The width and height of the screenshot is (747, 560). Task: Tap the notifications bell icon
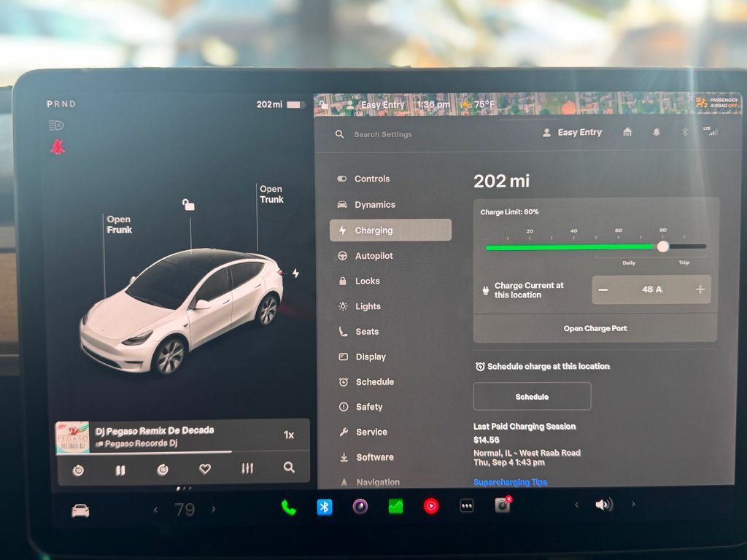656,132
